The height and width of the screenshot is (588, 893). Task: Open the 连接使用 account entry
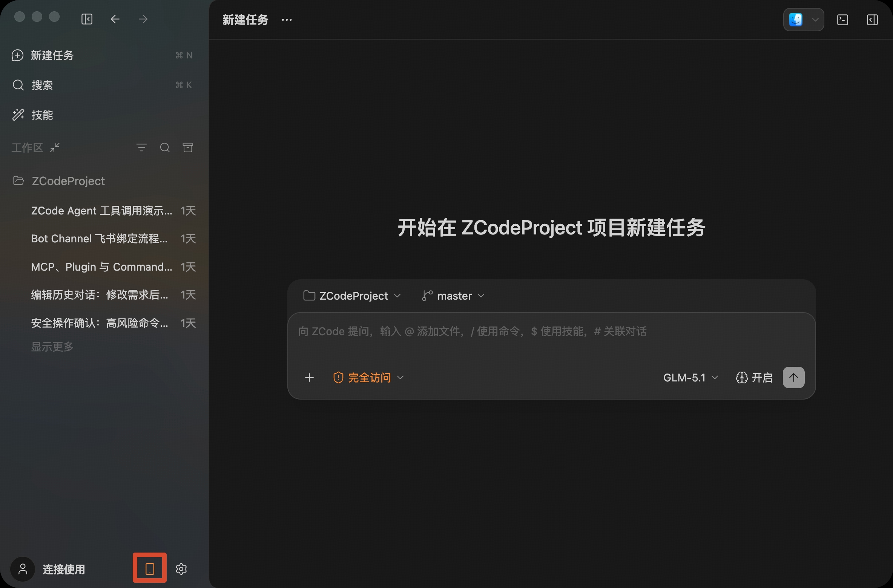[x=48, y=569]
